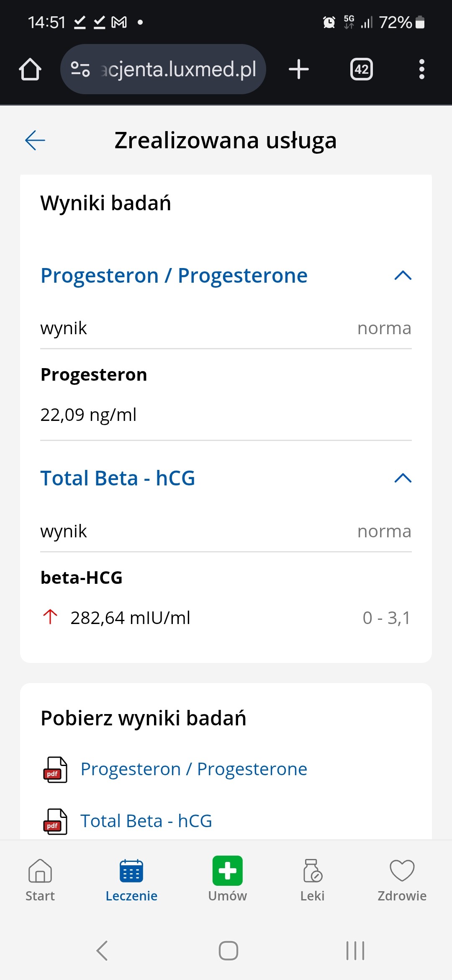
Task: Download Total Beta - hCG results link
Action: point(146,821)
